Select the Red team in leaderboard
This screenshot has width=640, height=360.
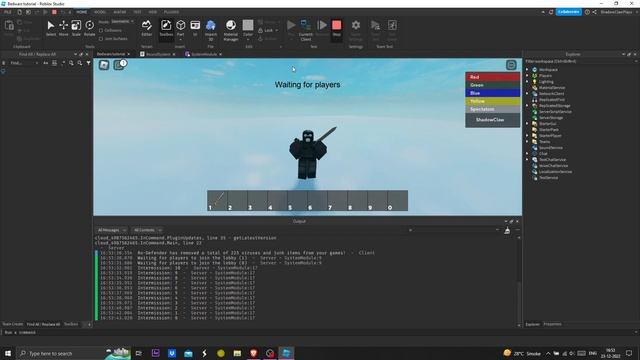coord(493,77)
